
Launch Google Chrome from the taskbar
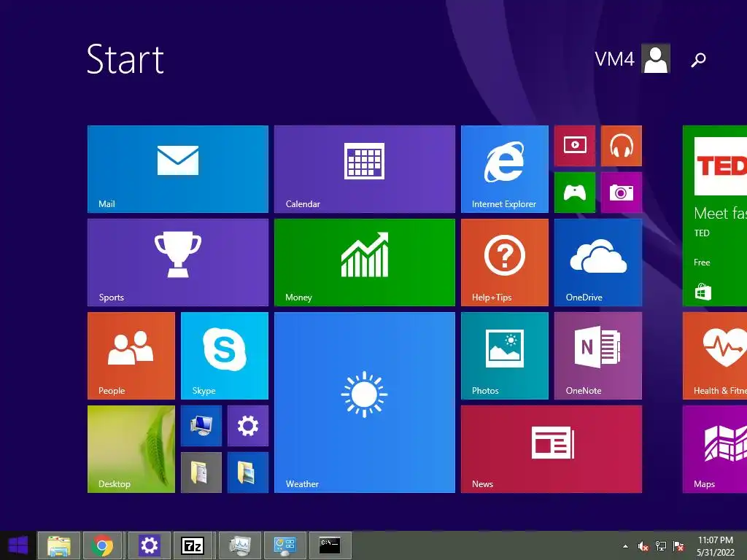pos(102,545)
